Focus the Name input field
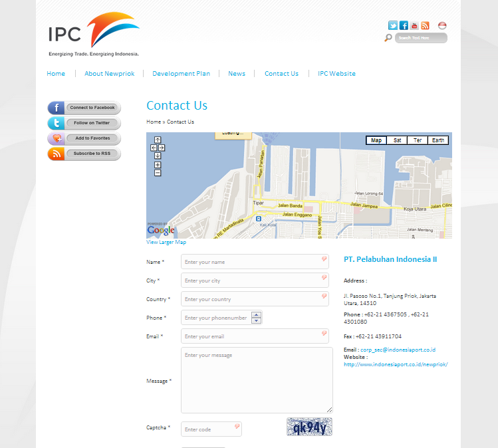The height and width of the screenshot is (448, 498). coord(255,262)
